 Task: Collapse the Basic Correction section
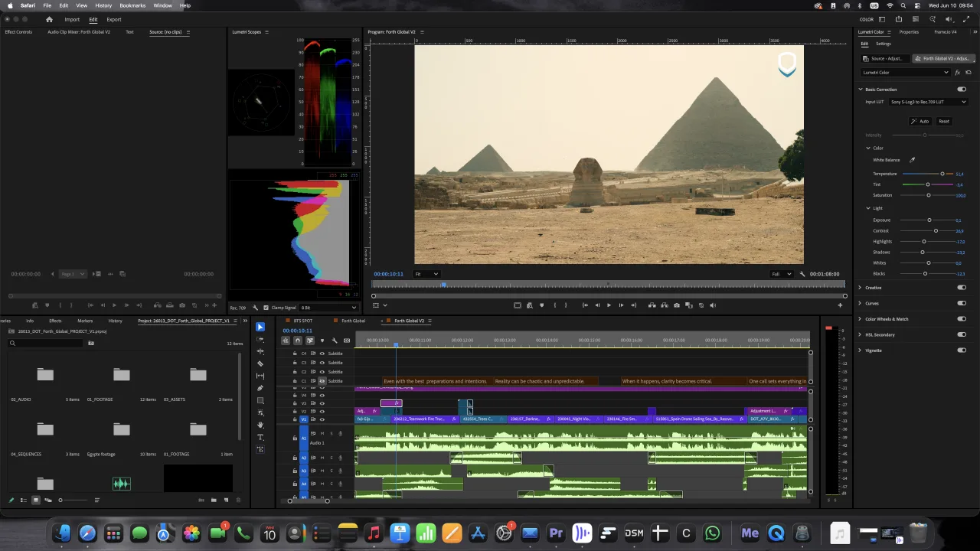[x=860, y=90]
